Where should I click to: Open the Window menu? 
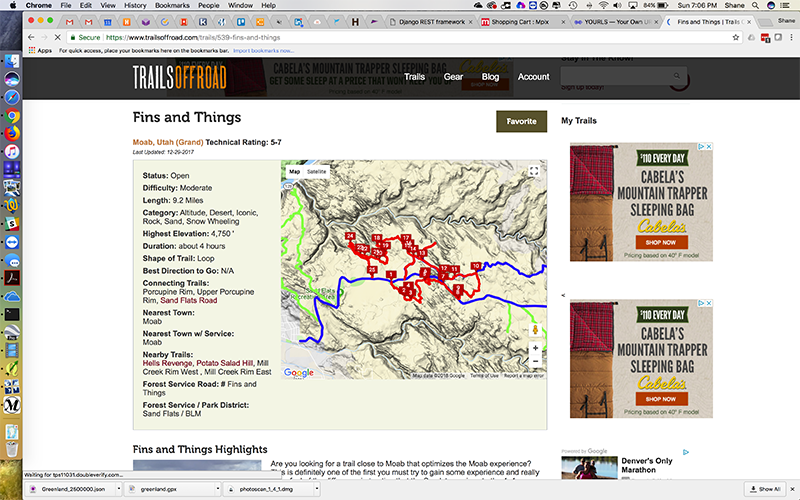[240, 5]
